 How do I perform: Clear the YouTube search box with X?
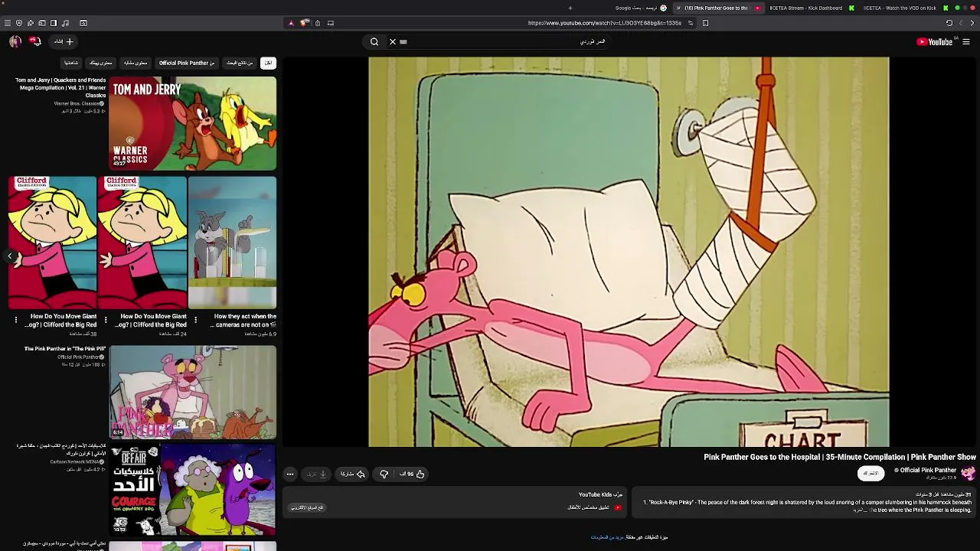point(393,42)
